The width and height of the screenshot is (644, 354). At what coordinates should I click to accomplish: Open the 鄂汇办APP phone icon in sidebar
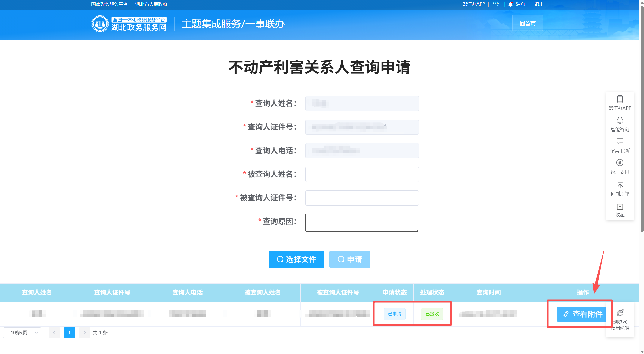(620, 99)
